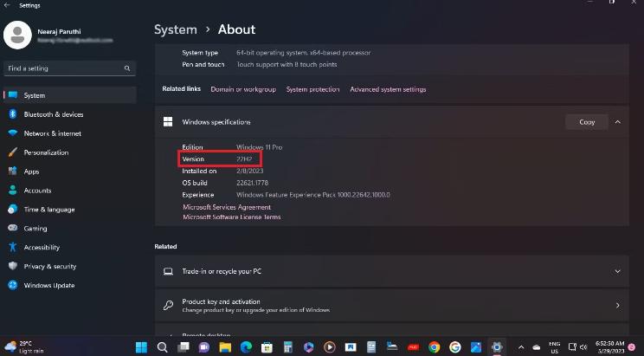644x356 pixels.
Task: Open the Gaming settings section
Action: 69,228
